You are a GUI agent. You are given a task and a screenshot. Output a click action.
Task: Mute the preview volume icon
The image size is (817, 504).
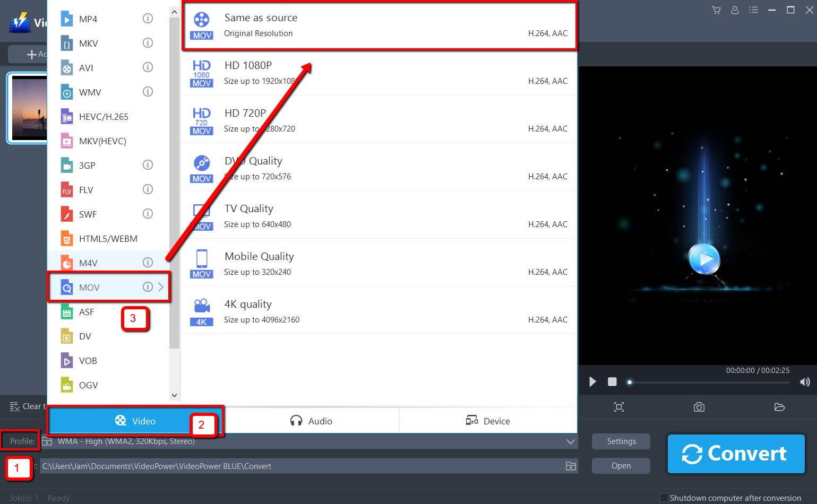click(x=805, y=381)
